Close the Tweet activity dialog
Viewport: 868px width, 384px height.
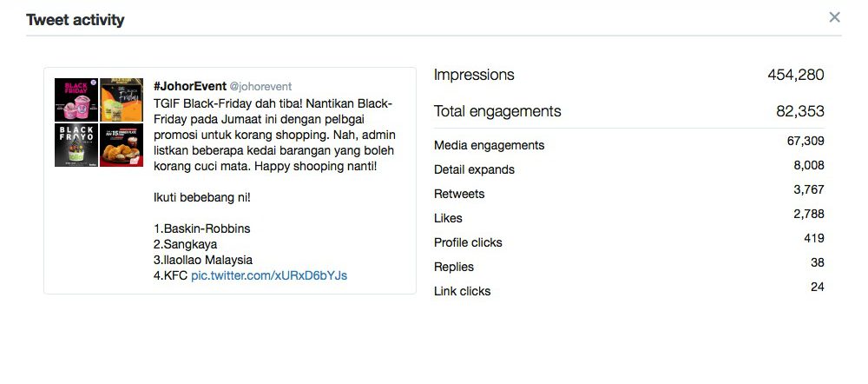click(834, 17)
